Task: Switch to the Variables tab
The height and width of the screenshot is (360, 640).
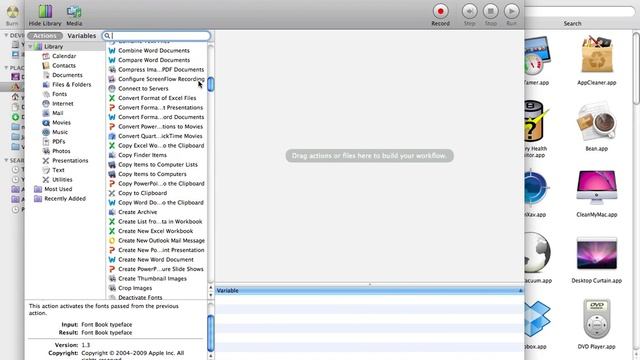Action: tap(82, 36)
